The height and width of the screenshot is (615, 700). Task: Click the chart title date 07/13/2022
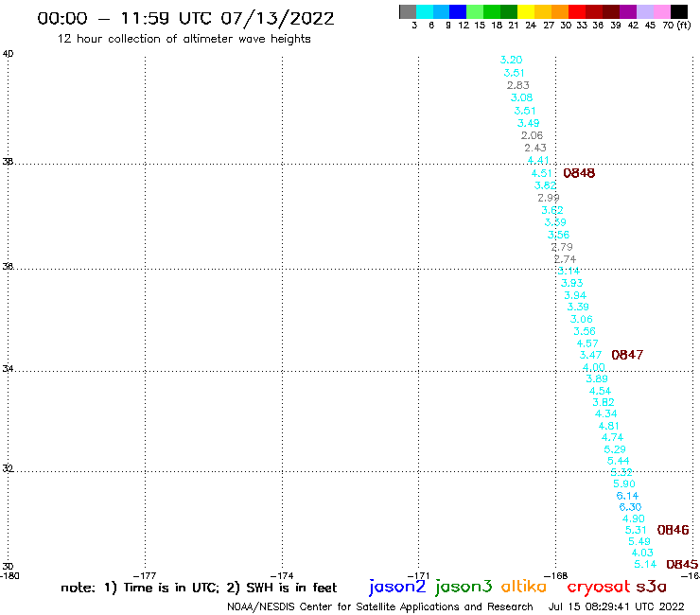point(277,19)
